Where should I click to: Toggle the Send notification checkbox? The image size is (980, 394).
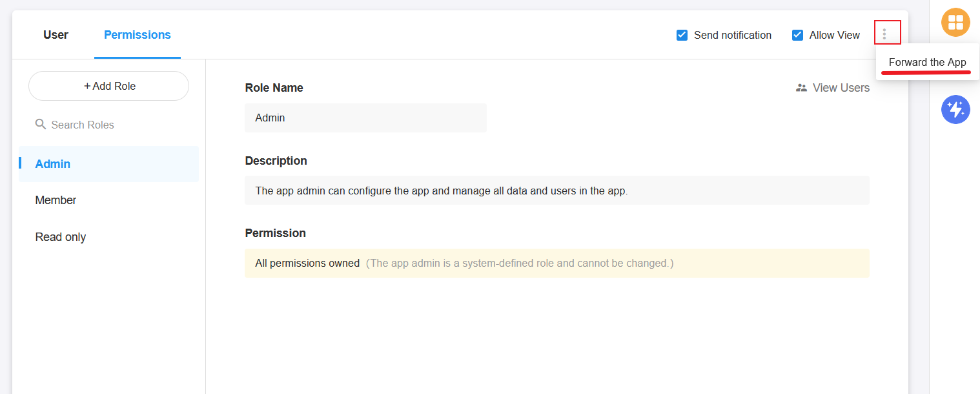[x=682, y=35]
